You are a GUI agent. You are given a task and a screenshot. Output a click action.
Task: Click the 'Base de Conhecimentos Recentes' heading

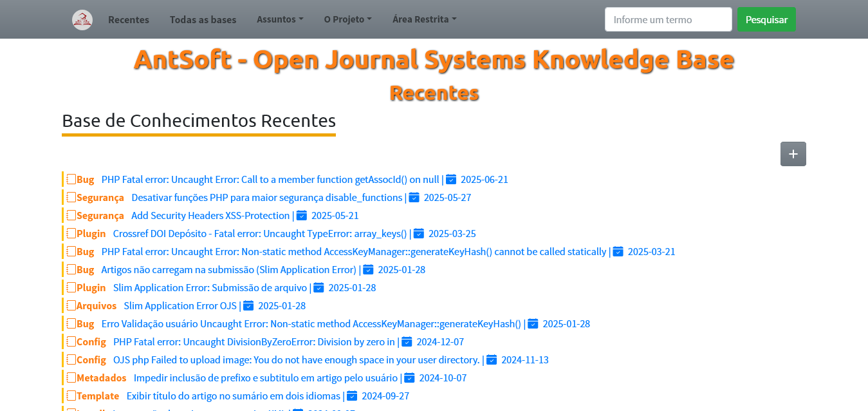coord(199,120)
